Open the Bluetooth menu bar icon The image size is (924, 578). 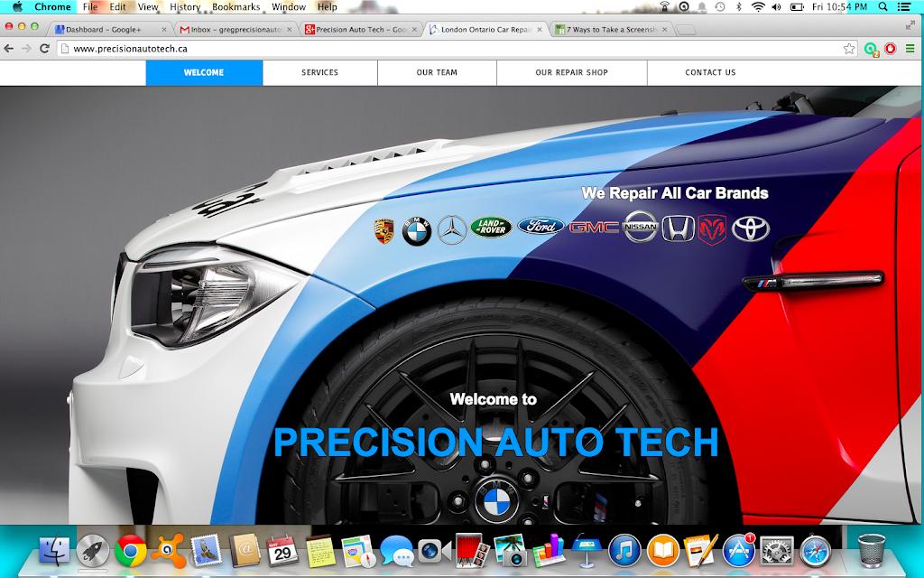738,7
